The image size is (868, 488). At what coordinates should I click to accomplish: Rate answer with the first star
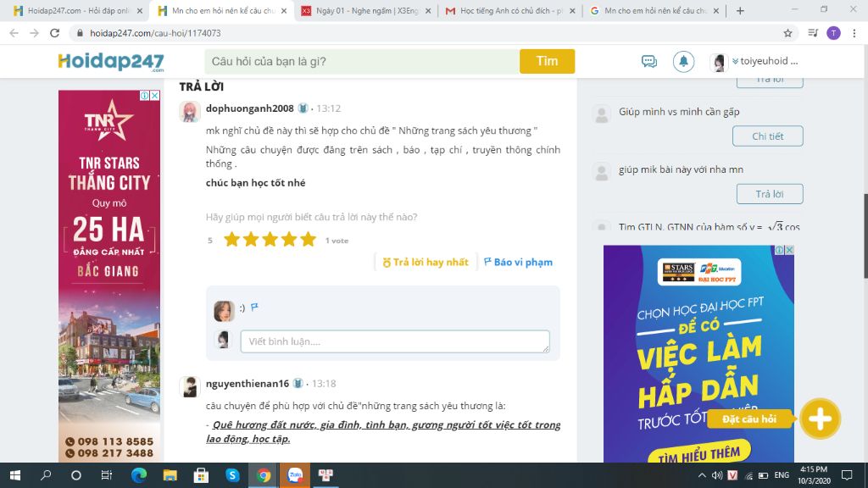(x=232, y=240)
